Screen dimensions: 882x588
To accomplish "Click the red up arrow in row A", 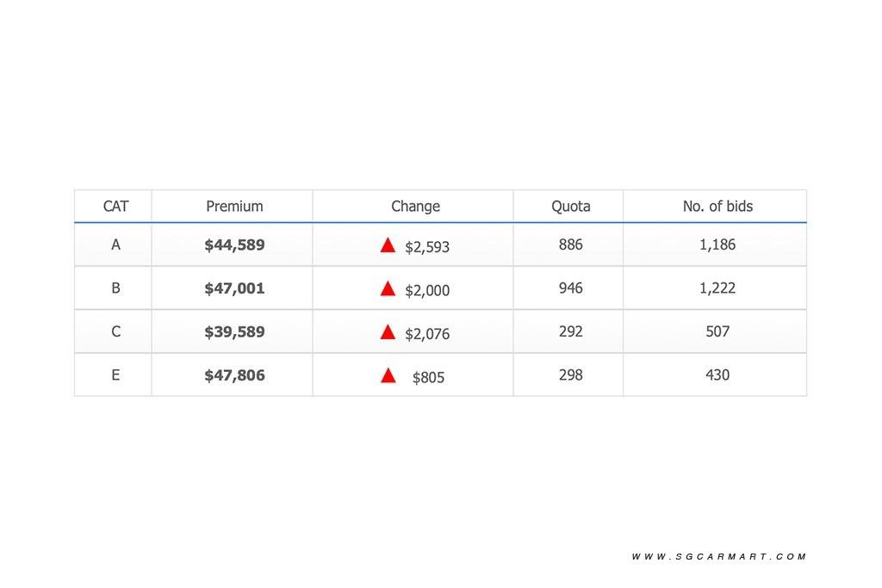I will click(x=388, y=245).
